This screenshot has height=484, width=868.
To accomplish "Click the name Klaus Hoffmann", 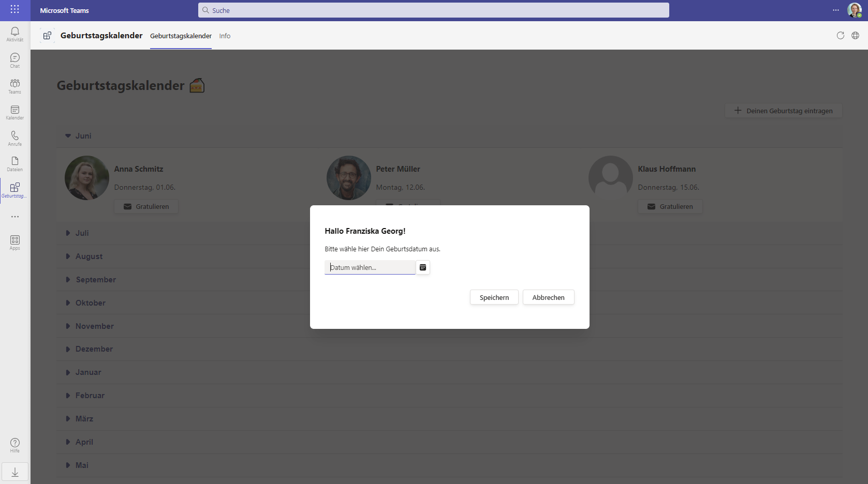I will (x=667, y=169).
